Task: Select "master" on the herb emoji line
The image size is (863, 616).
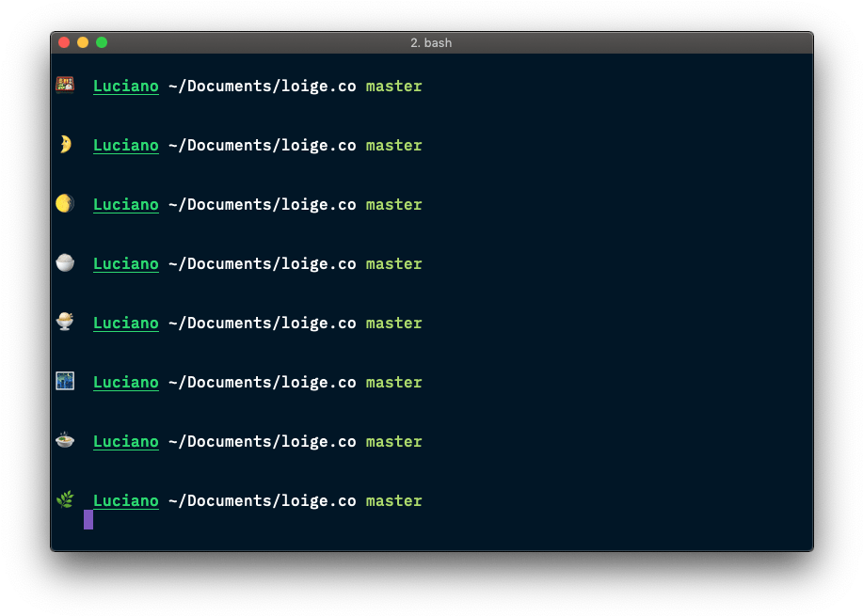Action: pos(394,502)
